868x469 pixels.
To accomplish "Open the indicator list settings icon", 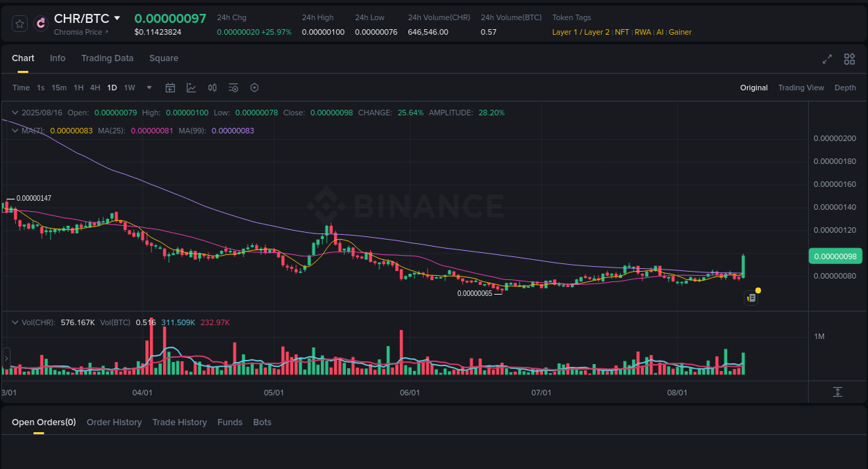I will [233, 88].
